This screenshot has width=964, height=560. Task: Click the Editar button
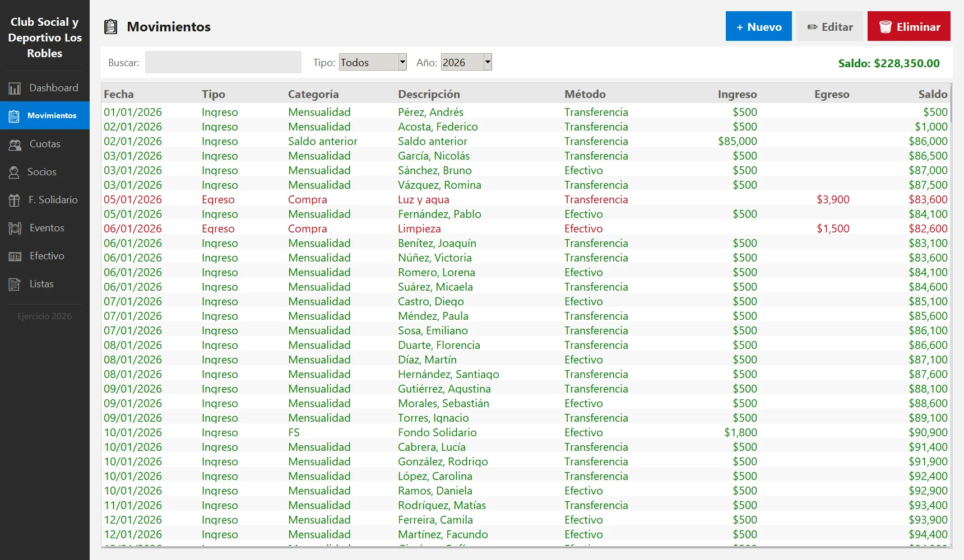tap(829, 26)
